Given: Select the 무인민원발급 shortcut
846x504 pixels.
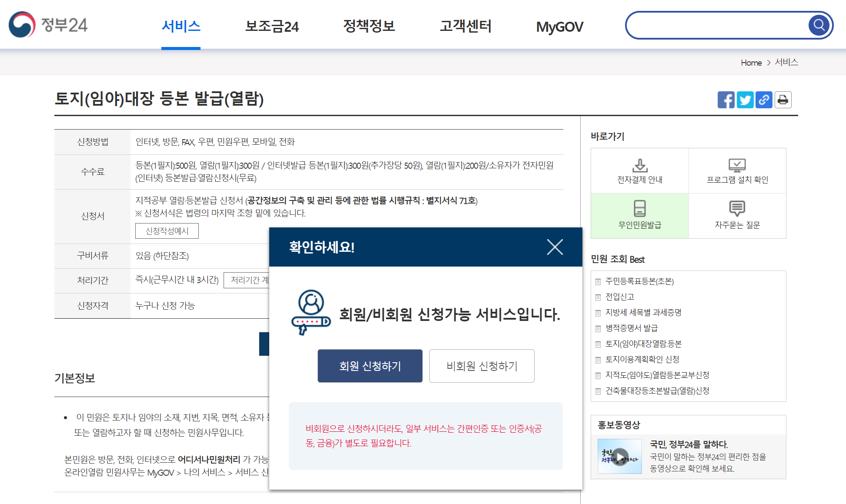Looking at the screenshot, I should click(639, 216).
